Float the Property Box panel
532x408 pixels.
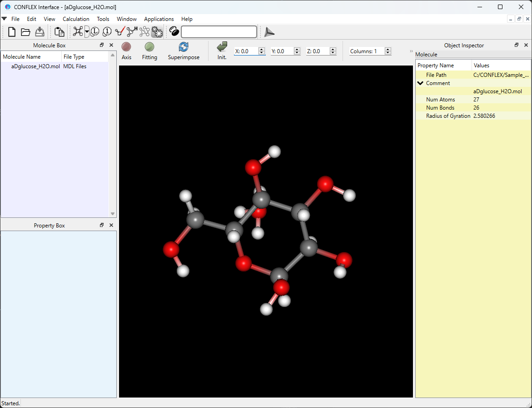pos(101,225)
